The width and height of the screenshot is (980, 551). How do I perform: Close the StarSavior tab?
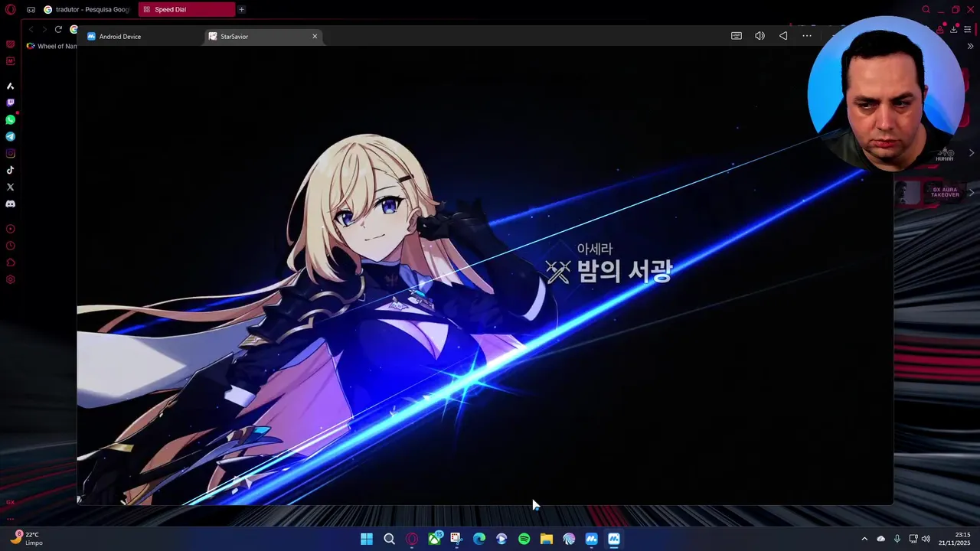tap(315, 36)
